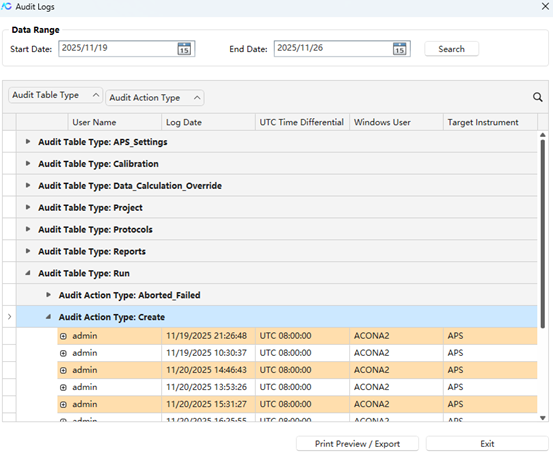Click the Audit Table Type: Protocols label
Image resolution: width=553 pixels, height=457 pixels.
(95, 230)
